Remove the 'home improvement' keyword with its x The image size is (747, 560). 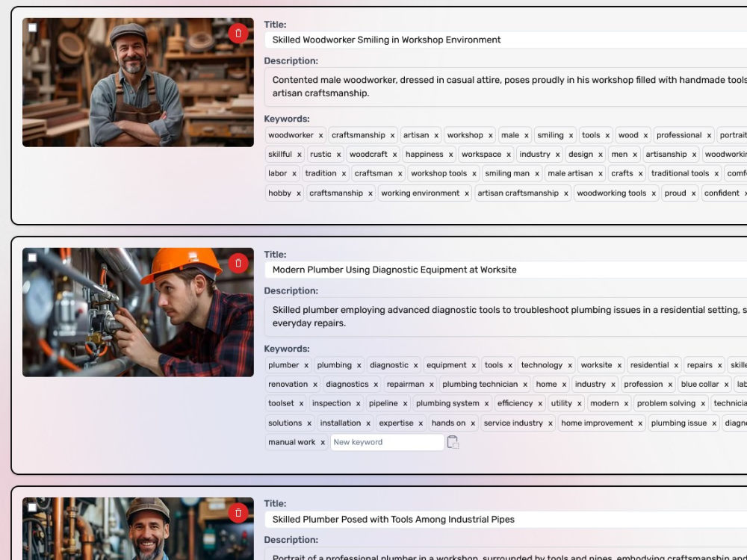640,423
